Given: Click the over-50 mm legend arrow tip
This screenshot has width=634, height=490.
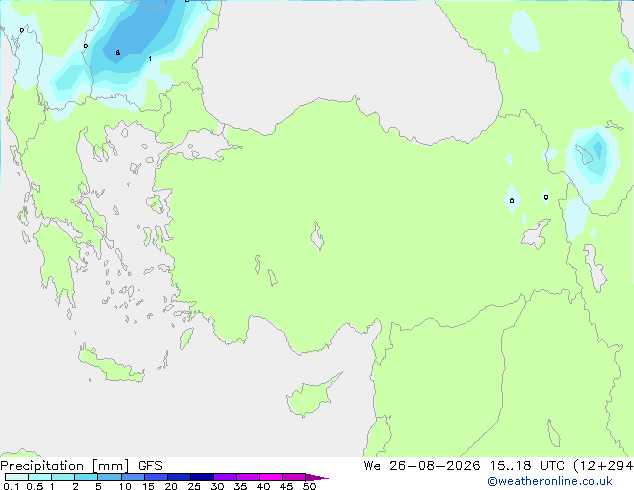Looking at the screenshot, I should [317, 477].
